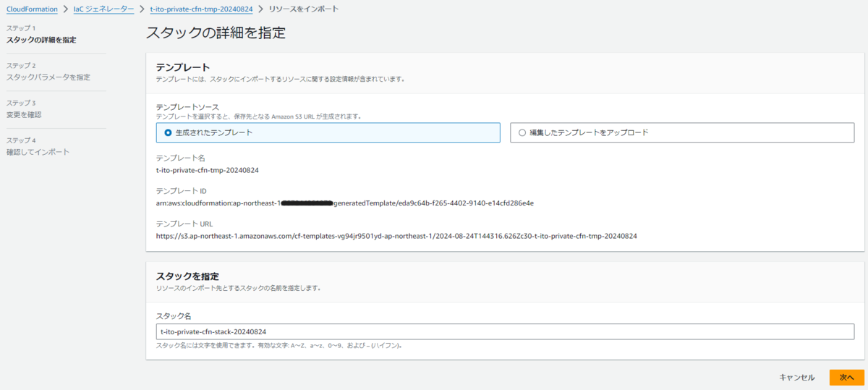Image resolution: width=868 pixels, height=390 pixels.
Task: Select step 1 スタックの詳細を指定 in sidebar
Action: pyautogui.click(x=41, y=39)
